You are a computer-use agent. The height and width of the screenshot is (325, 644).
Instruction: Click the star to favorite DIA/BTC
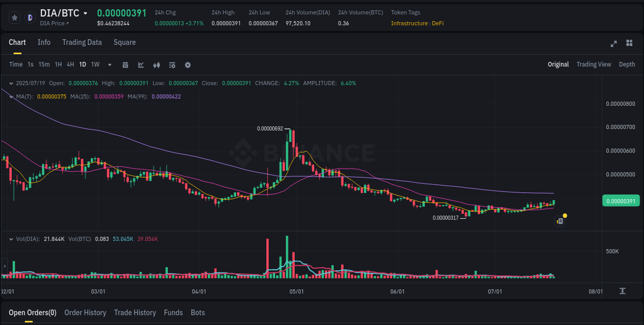[15, 17]
